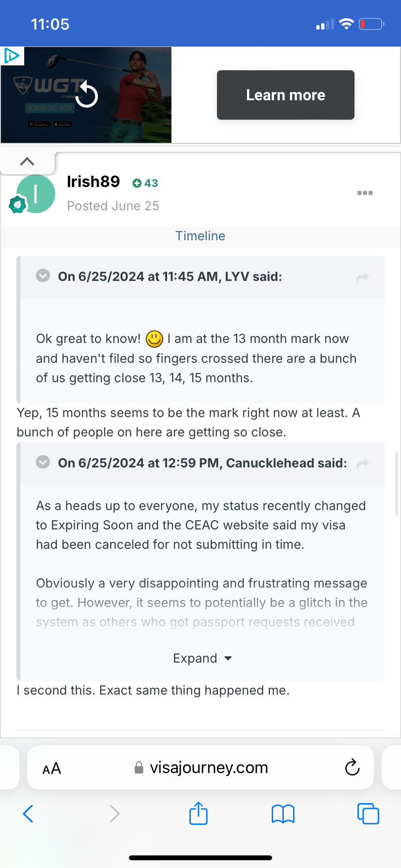Open the Timeline link
401x868 pixels.
point(200,236)
